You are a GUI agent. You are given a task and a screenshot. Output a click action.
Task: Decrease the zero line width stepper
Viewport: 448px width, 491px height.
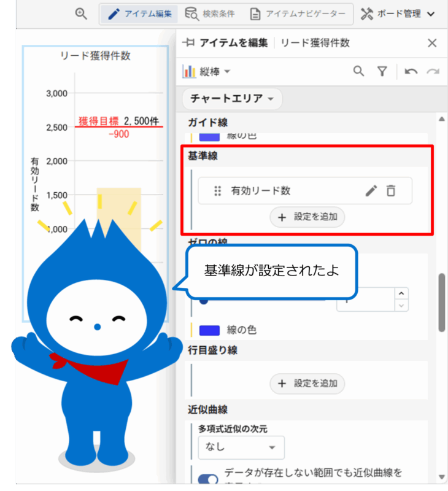pos(401,305)
